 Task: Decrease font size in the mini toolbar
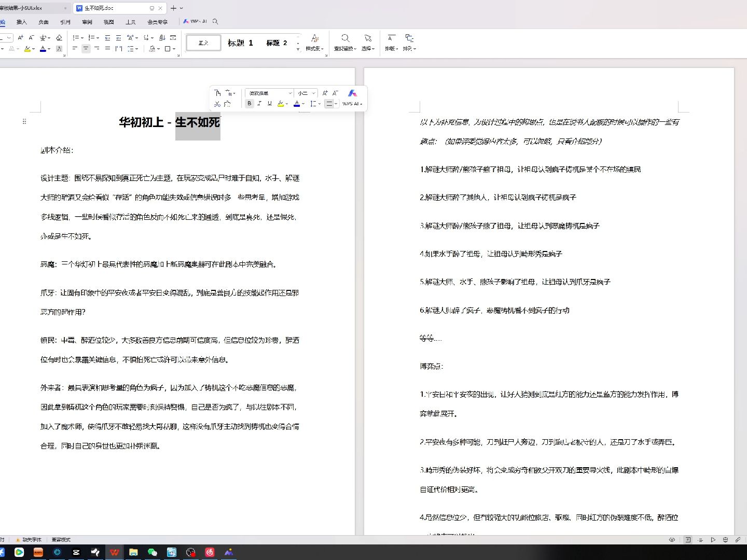pos(335,93)
